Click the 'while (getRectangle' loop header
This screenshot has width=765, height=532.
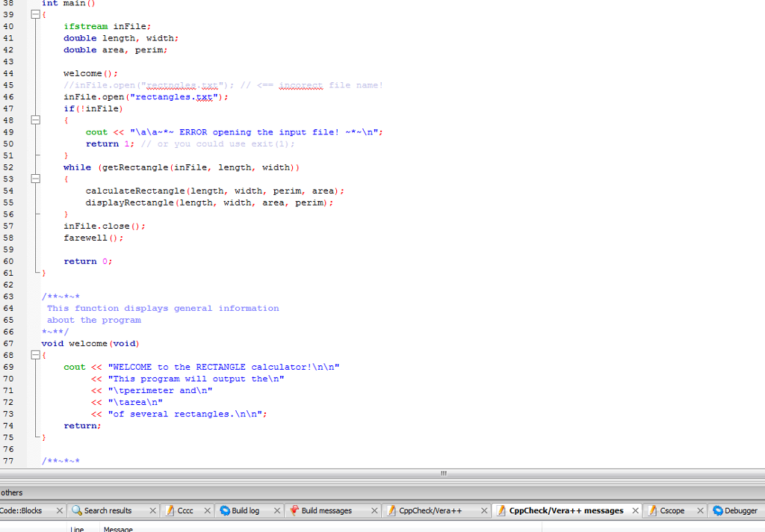click(182, 167)
